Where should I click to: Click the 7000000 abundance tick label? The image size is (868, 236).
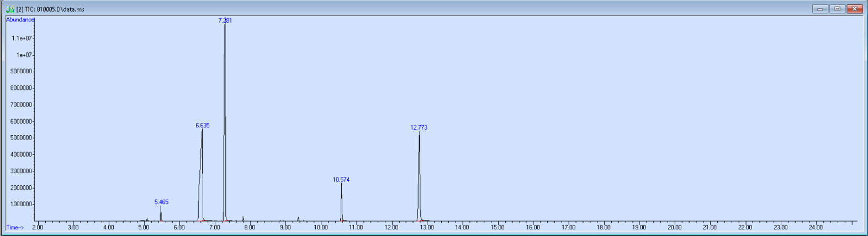click(x=21, y=105)
